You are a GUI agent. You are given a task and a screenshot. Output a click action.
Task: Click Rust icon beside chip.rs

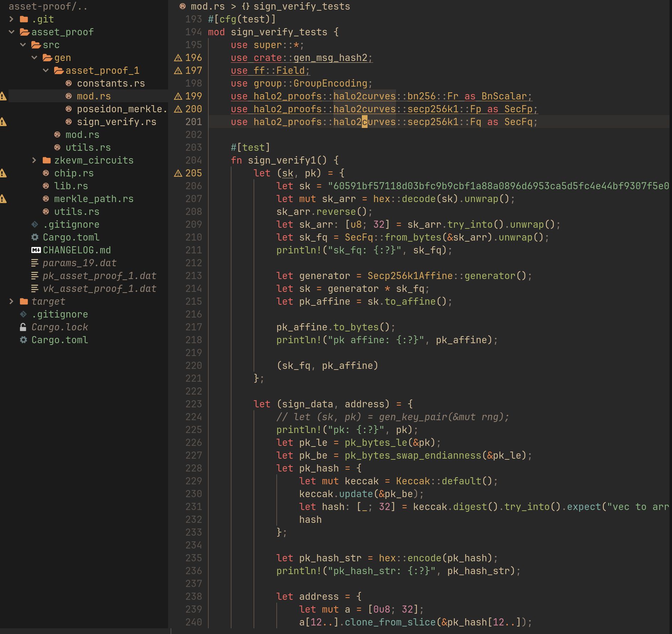click(x=46, y=173)
